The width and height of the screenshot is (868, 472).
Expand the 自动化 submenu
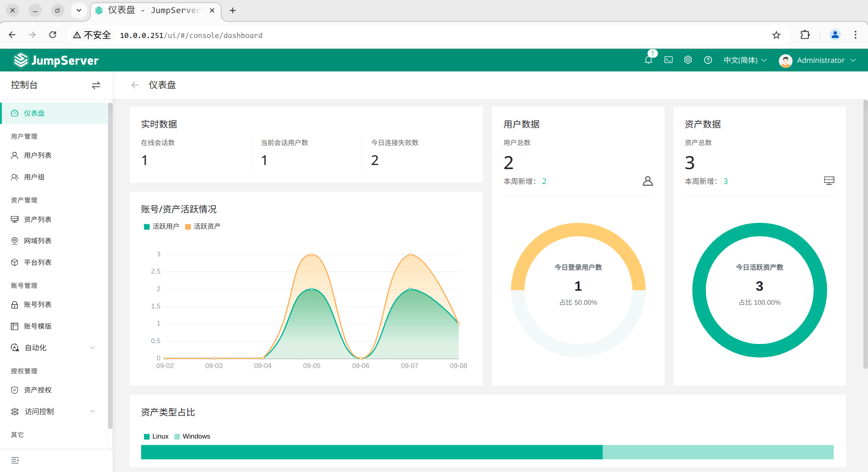tap(93, 348)
